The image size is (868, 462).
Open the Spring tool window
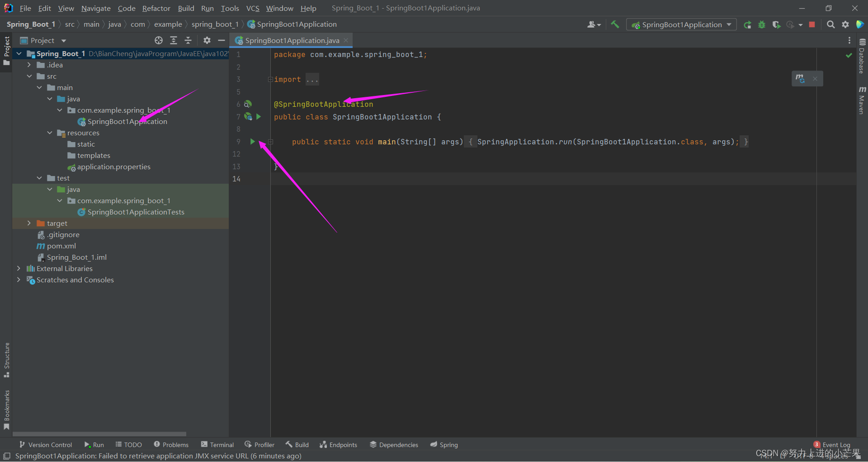click(x=444, y=445)
